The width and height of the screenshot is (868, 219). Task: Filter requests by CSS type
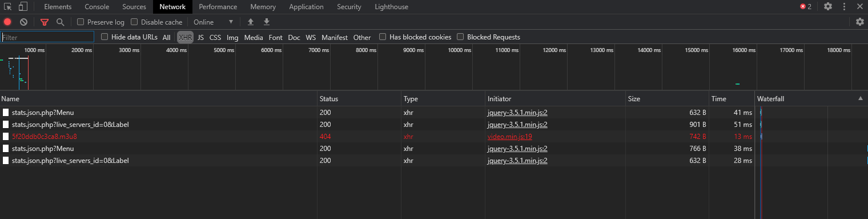pos(215,37)
